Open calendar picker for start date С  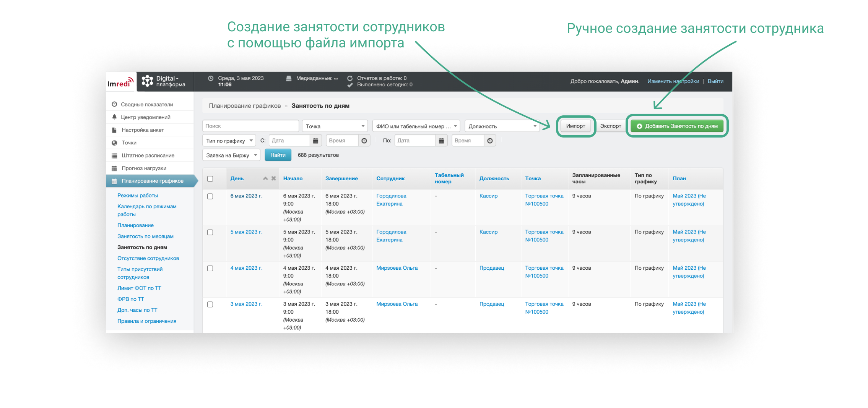point(315,141)
